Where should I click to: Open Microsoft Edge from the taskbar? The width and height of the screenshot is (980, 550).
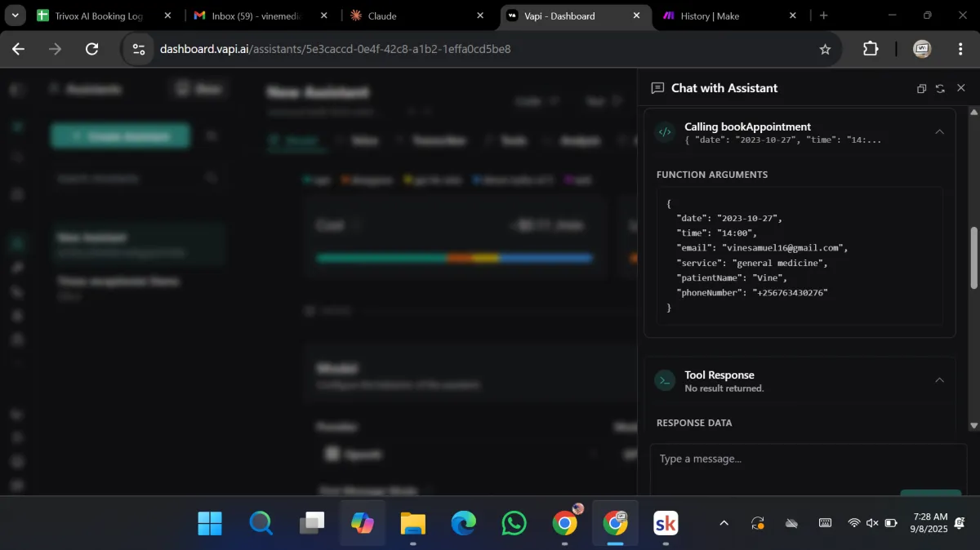464,523
